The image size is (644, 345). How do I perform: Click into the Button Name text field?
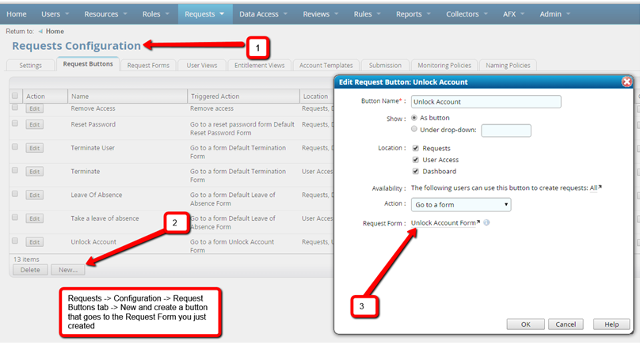pos(486,101)
